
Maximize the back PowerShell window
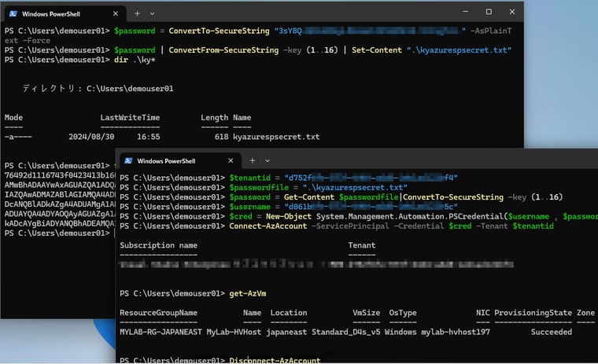(489, 12)
